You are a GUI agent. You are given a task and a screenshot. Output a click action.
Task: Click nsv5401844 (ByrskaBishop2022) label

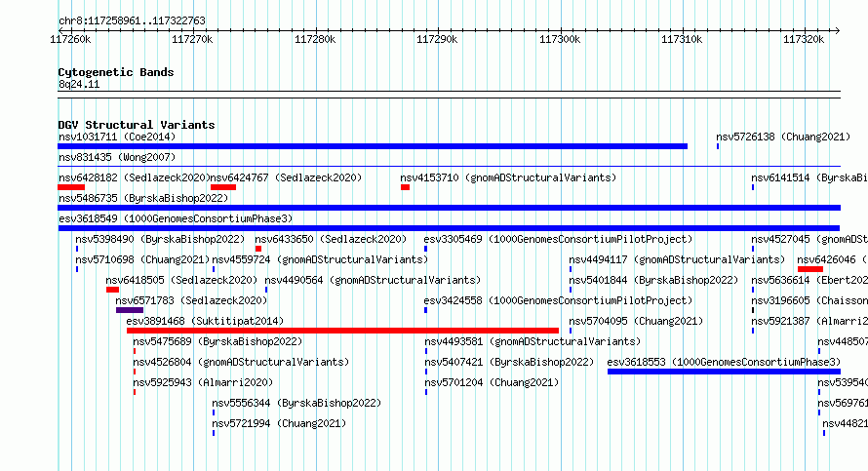pyautogui.click(x=653, y=280)
